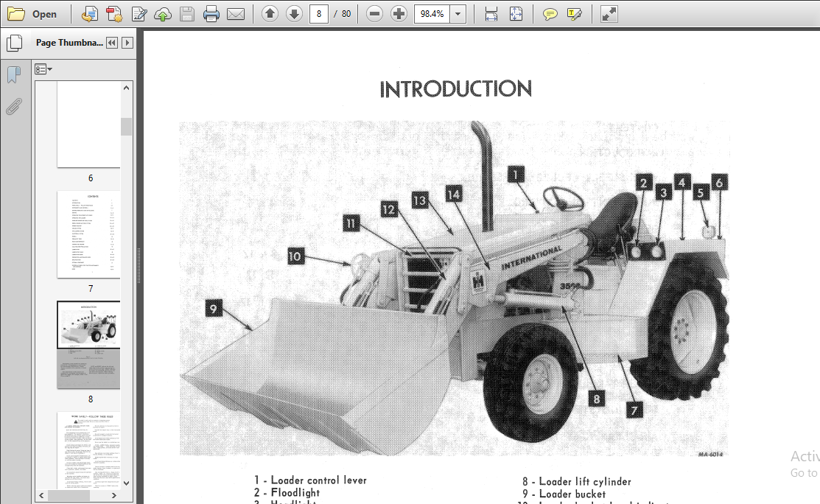820x504 pixels.
Task: Click the horizontal scroll left arrow in thumbnails
Action: point(41,495)
